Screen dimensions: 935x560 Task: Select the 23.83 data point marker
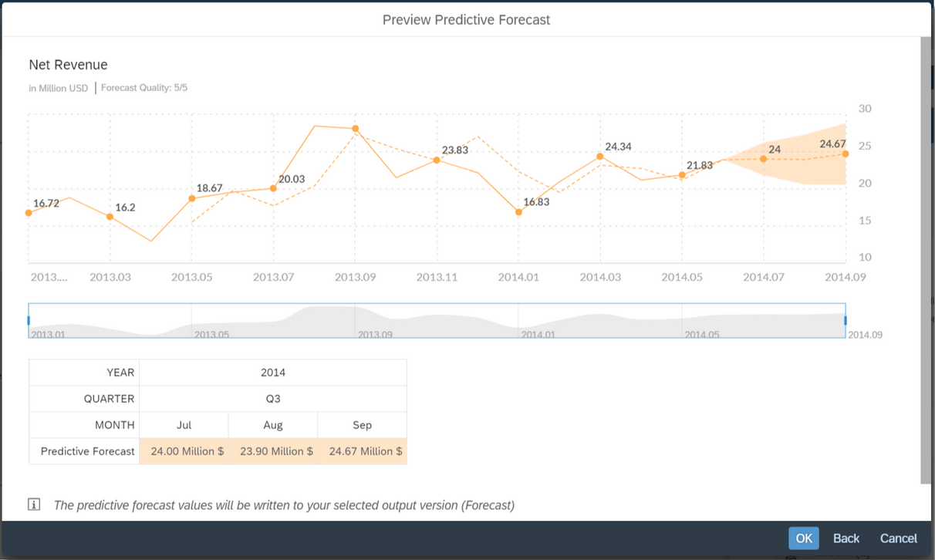[437, 160]
